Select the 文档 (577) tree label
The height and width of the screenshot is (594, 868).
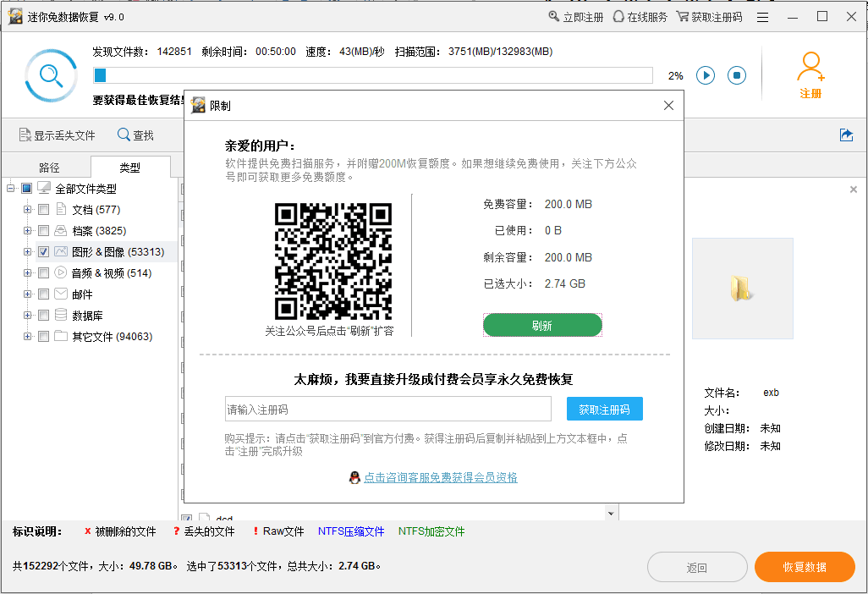[96, 210]
